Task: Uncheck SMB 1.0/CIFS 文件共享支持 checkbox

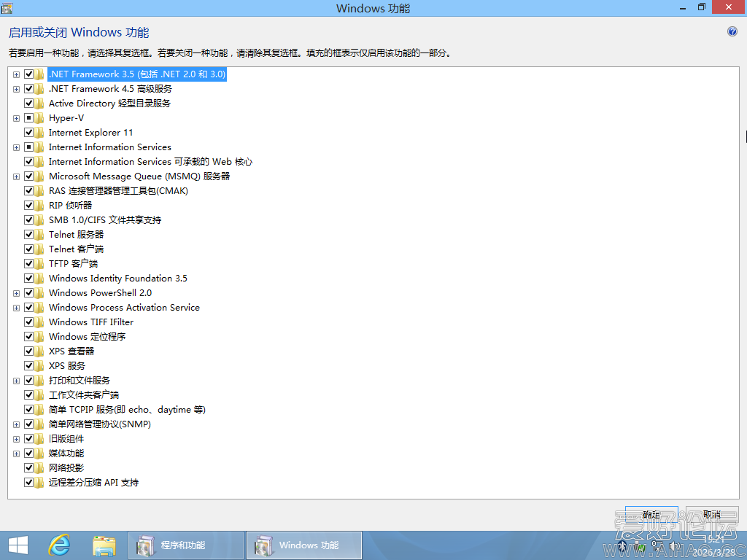Action: [28, 220]
